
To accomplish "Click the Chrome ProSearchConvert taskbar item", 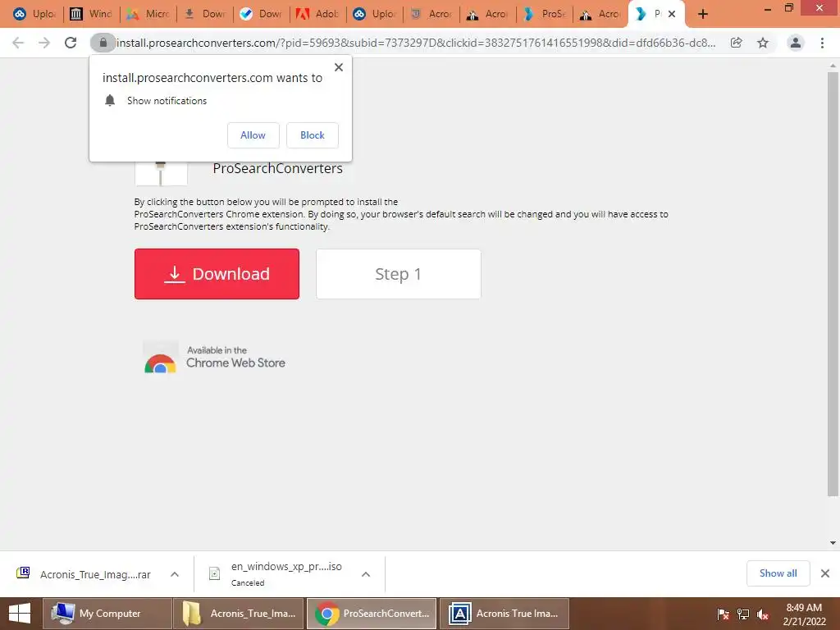I will pyautogui.click(x=372, y=614).
